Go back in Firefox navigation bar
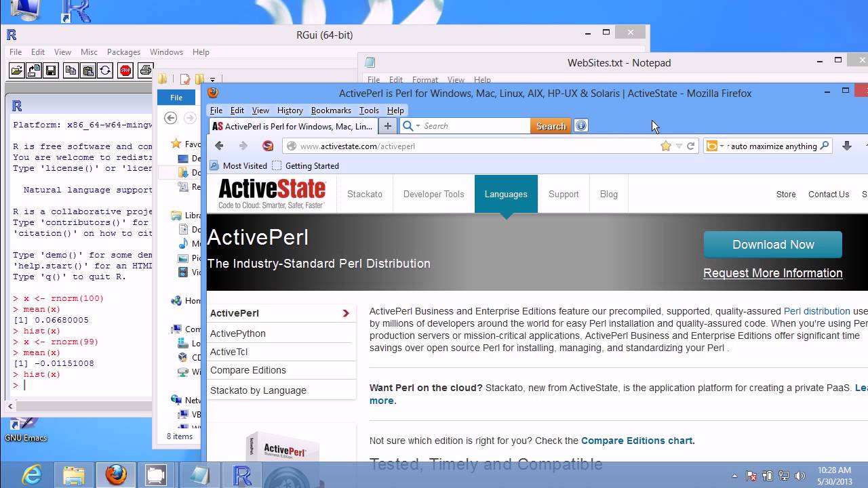Image resolution: width=868 pixels, height=488 pixels. pos(219,146)
